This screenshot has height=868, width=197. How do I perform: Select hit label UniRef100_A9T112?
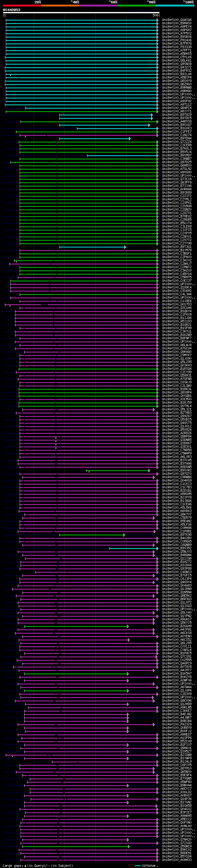pos(176,104)
